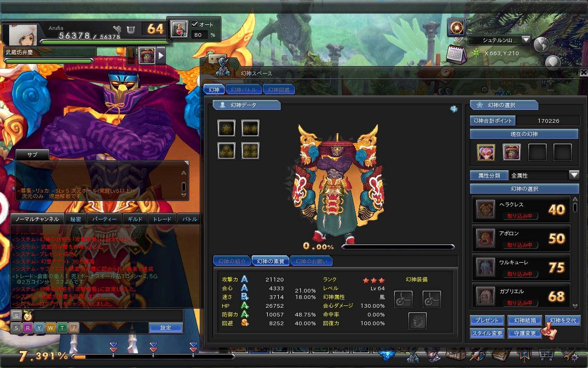588x368 pixels.
Task: Click the chat emoticon face icon
Action: [28, 316]
